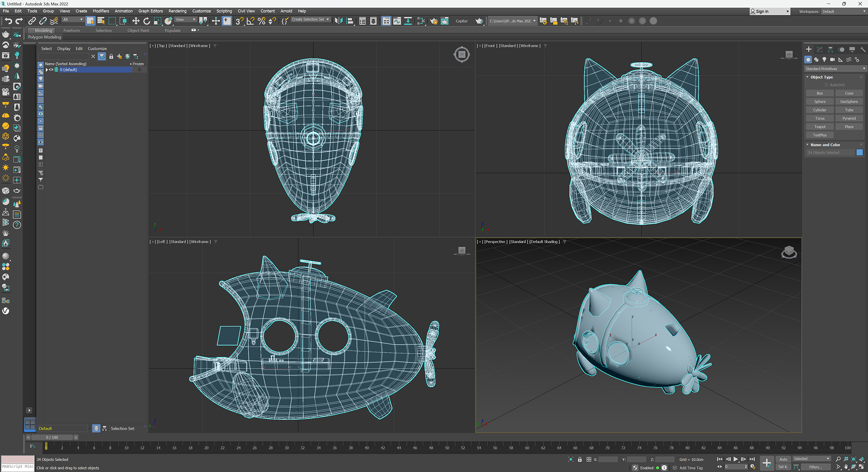Click the Teapot primitive button

[820, 127]
